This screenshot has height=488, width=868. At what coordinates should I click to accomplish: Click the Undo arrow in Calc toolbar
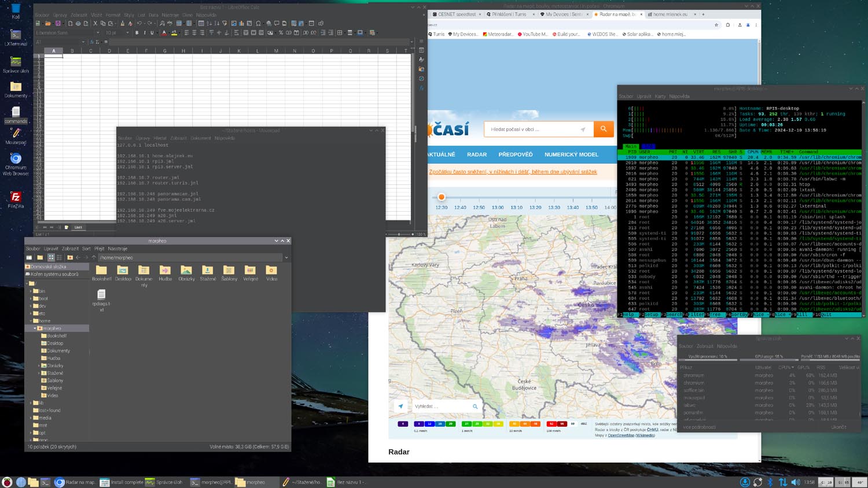click(x=139, y=24)
